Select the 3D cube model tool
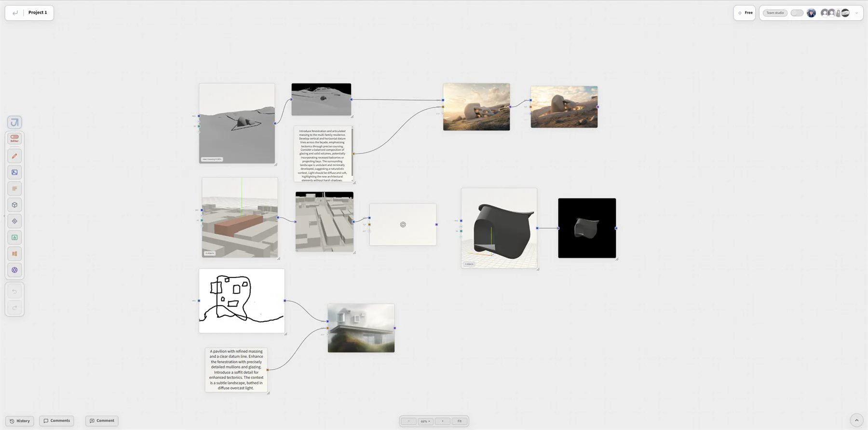This screenshot has height=430, width=868. pos(14,205)
